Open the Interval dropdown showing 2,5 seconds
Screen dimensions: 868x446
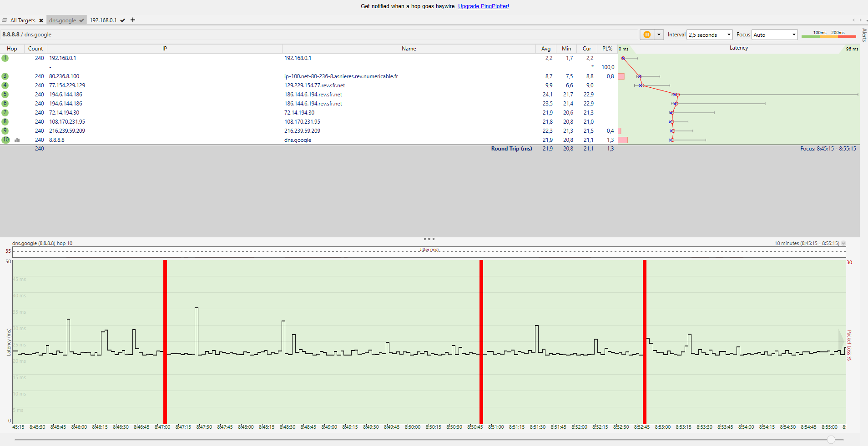coord(709,35)
